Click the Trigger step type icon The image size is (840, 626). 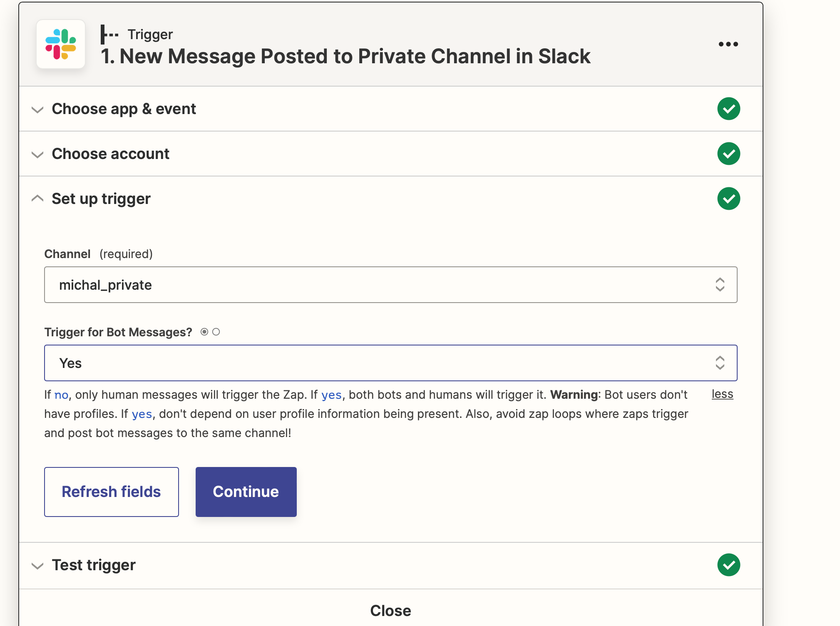[x=109, y=35]
